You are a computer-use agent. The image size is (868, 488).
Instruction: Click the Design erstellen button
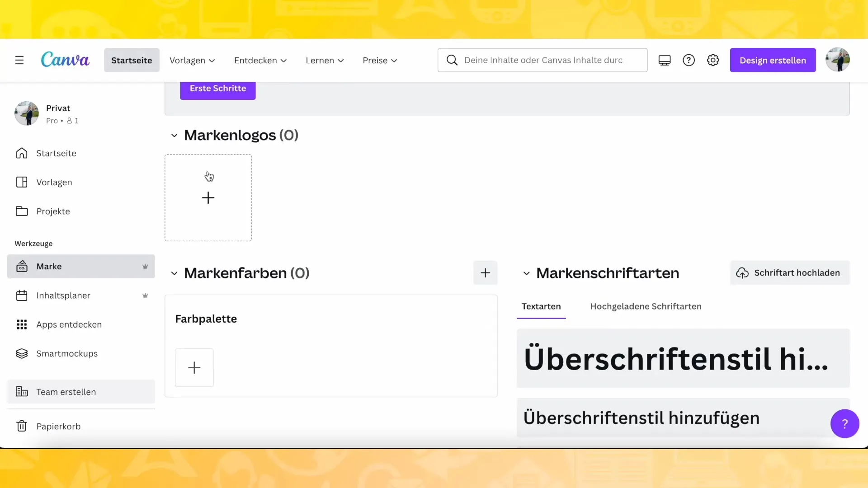pos(773,60)
